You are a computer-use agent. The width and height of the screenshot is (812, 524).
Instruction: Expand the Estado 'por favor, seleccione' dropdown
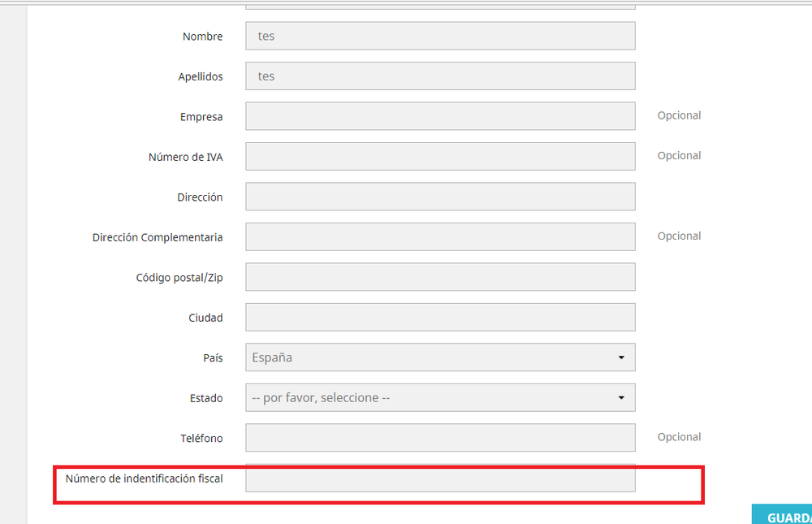(x=440, y=397)
